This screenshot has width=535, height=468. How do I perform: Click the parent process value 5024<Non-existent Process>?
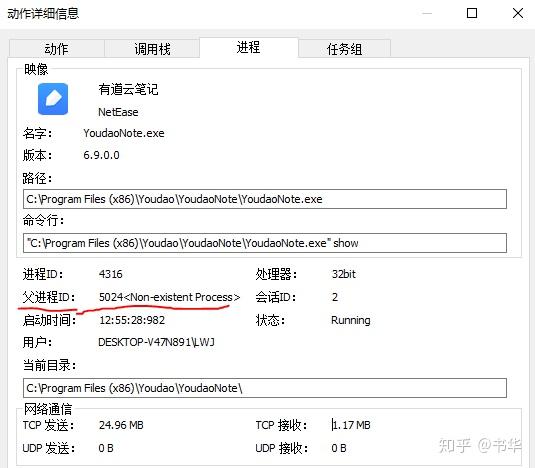(x=170, y=297)
